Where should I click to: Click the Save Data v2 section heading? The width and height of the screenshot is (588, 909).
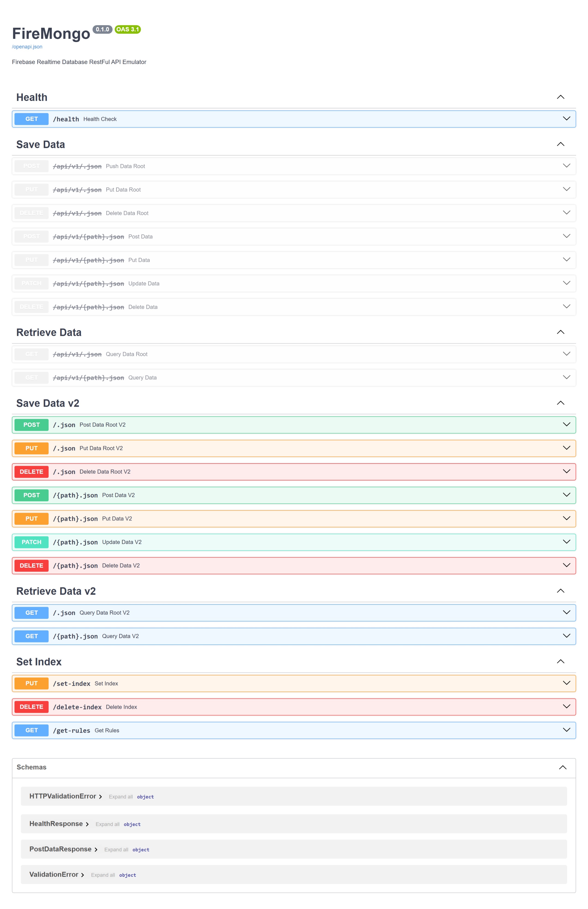click(48, 403)
